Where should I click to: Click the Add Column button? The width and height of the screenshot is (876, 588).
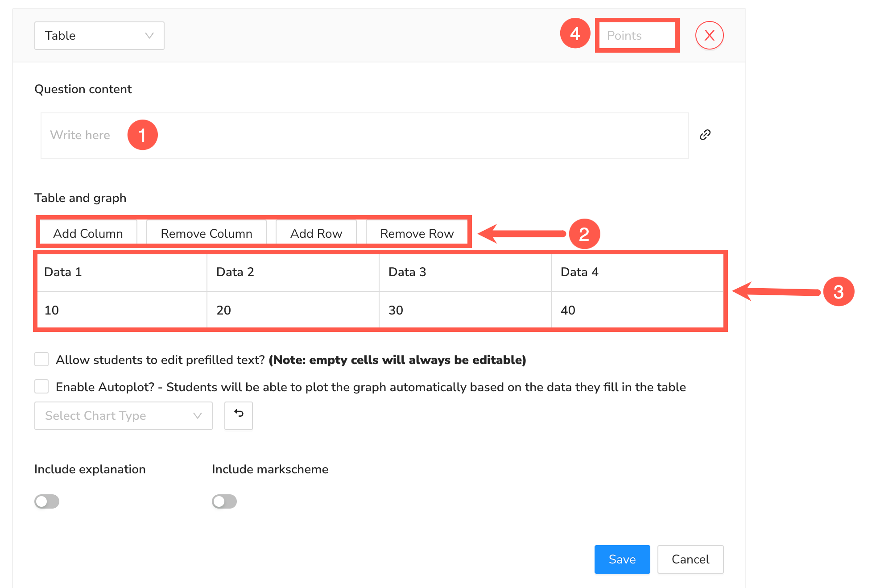(x=88, y=233)
